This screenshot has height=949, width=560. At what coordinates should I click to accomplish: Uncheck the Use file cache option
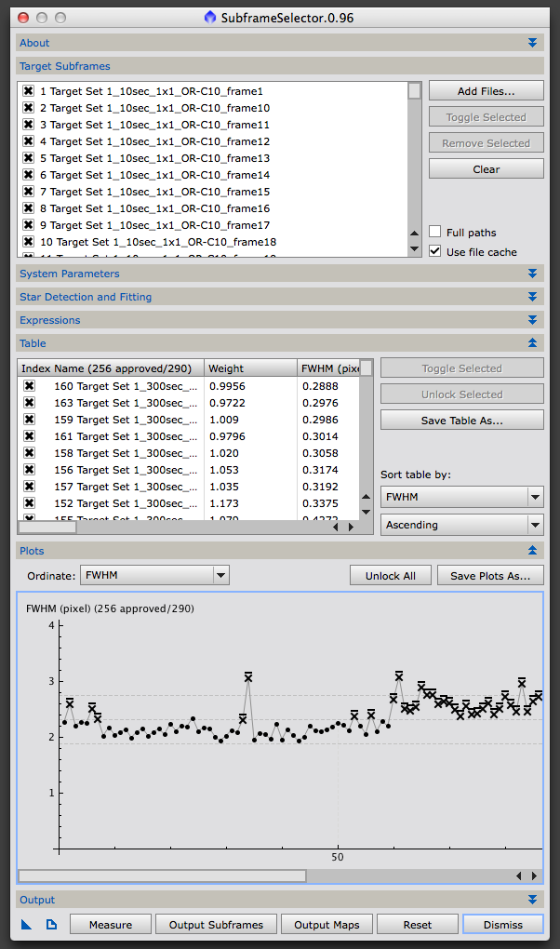[x=435, y=251]
